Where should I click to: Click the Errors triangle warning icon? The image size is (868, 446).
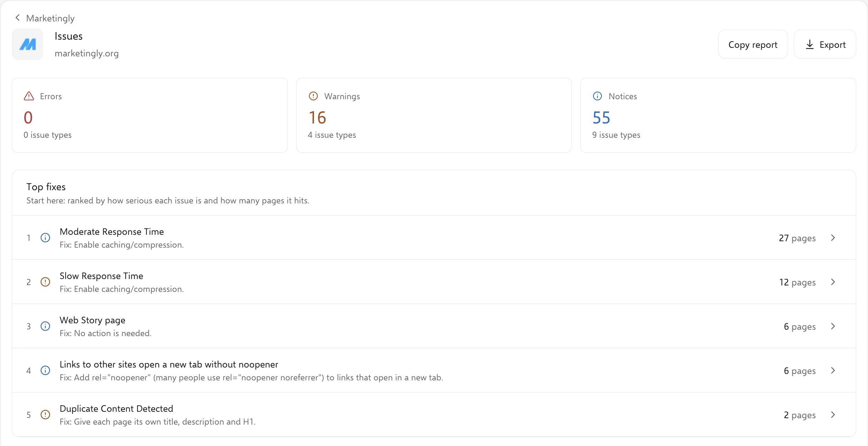[x=29, y=96]
